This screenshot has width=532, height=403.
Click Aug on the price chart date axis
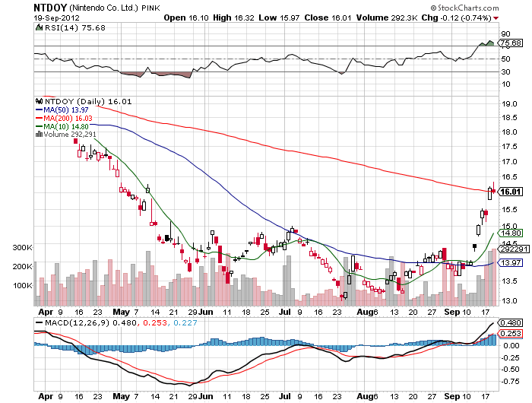point(365,312)
